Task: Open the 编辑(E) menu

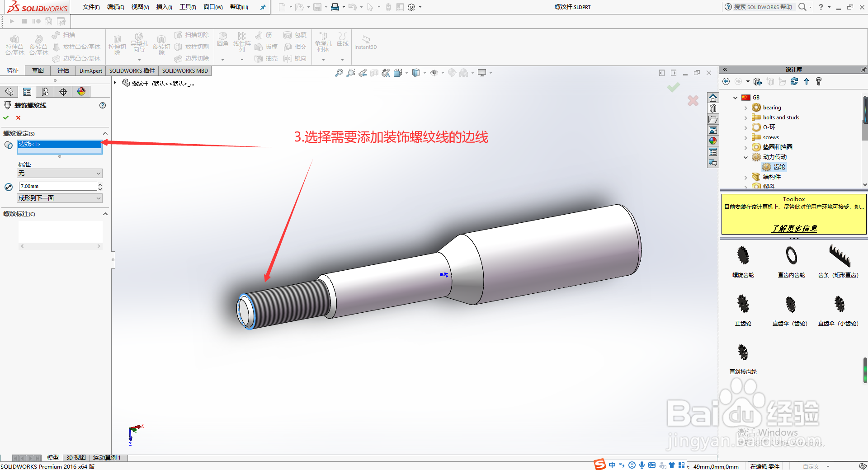Action: point(115,7)
